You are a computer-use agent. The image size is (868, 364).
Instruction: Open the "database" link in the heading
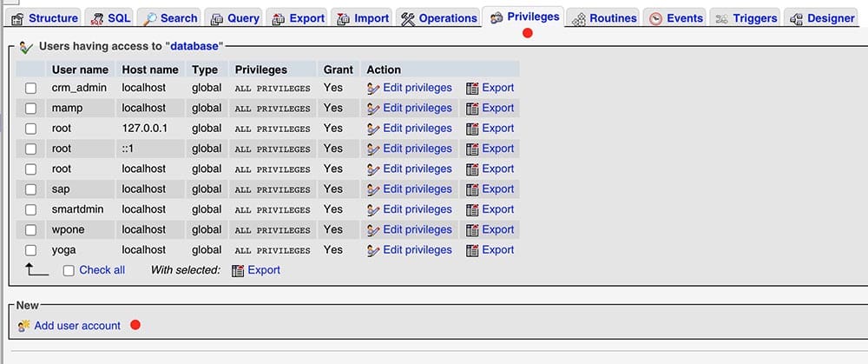(x=194, y=47)
